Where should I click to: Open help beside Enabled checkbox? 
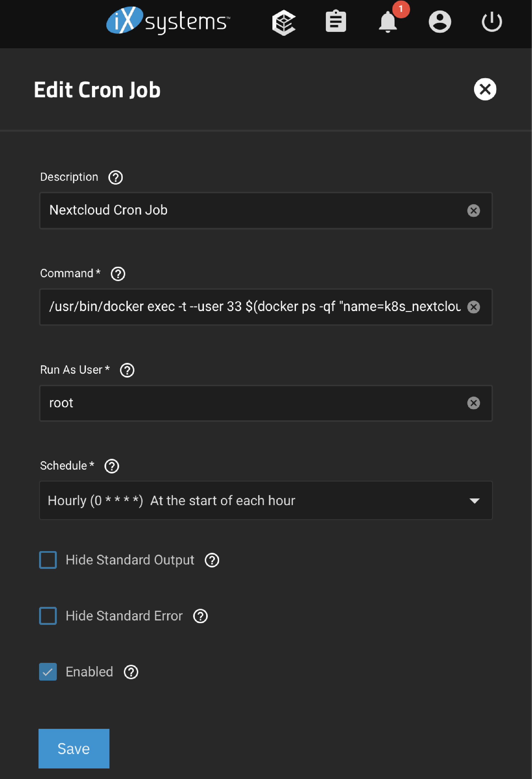click(x=131, y=672)
